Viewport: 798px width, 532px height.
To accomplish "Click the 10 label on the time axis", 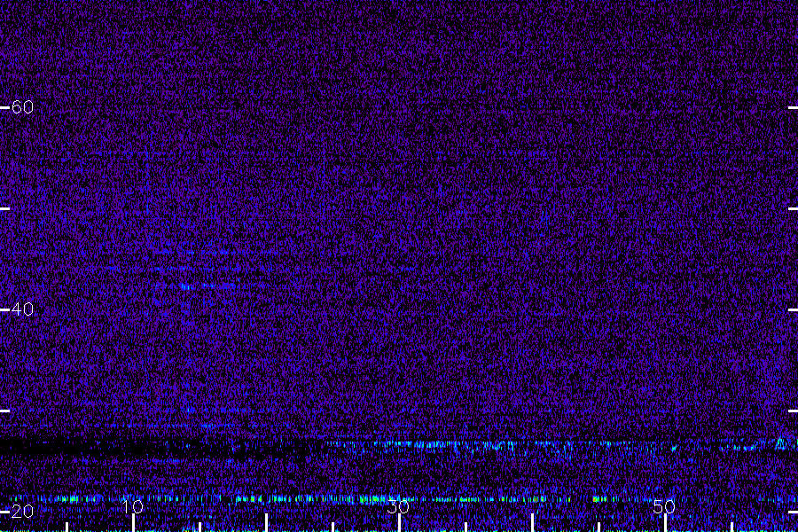I will pyautogui.click(x=133, y=506).
